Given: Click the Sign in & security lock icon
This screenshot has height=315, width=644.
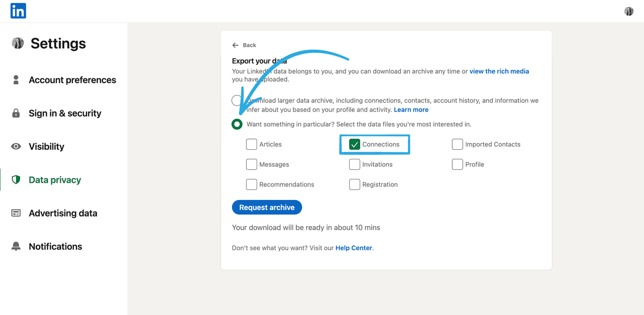Looking at the screenshot, I should tap(16, 114).
